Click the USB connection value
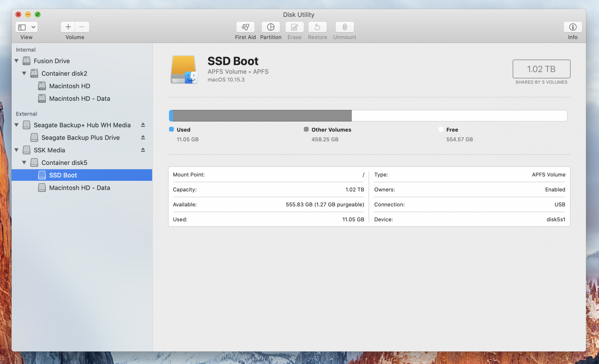Viewport: 599px width, 364px height. coord(560,204)
